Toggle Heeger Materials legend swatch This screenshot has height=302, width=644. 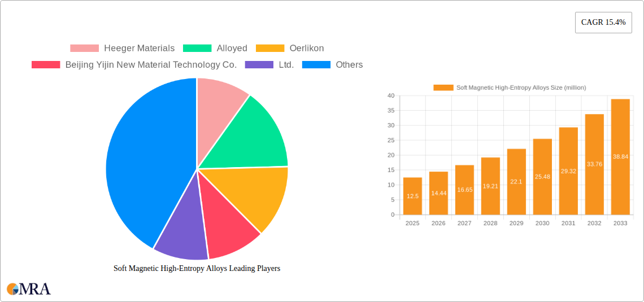click(85, 49)
